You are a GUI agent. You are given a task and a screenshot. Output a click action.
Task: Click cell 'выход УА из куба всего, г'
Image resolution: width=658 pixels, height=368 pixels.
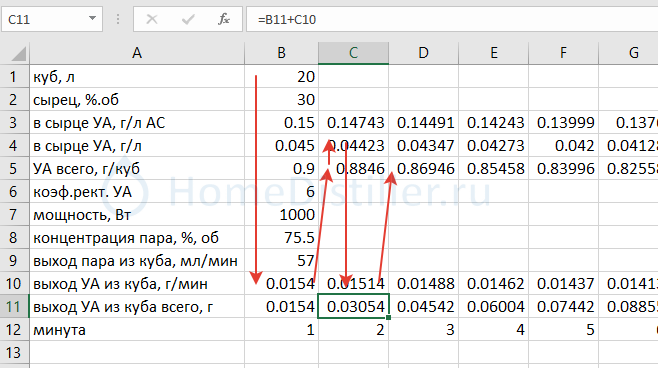point(137,307)
